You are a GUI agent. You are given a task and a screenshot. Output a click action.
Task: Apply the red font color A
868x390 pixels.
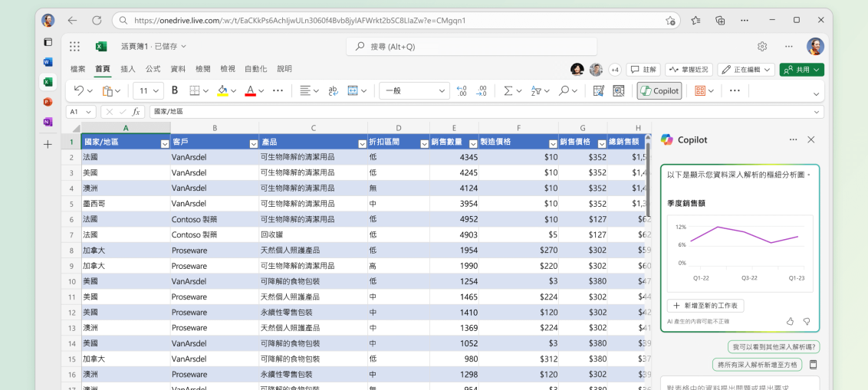coord(250,90)
